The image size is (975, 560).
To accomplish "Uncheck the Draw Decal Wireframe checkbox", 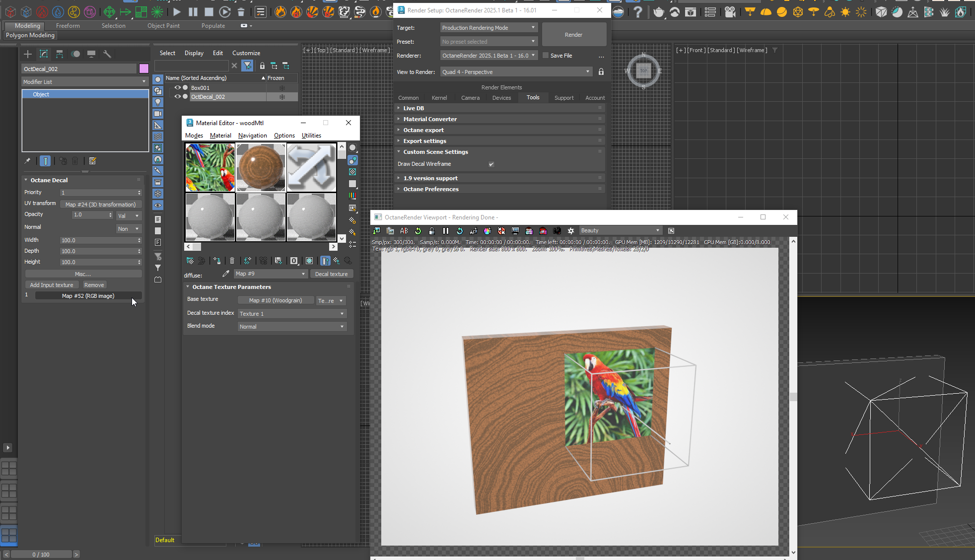I will pyautogui.click(x=491, y=164).
